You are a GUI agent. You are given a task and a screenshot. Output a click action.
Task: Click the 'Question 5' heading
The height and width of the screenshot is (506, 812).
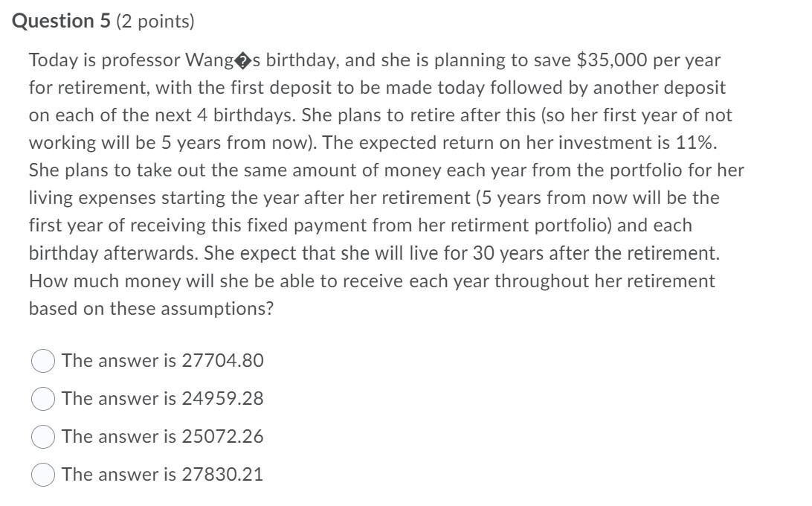coord(62,20)
